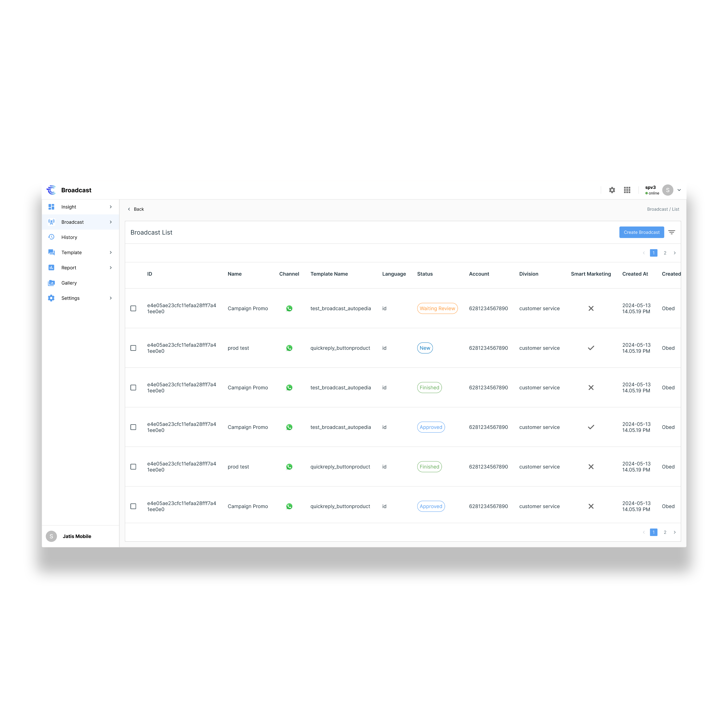Click the Insight dashboard icon
The image size is (728, 728).
[51, 207]
